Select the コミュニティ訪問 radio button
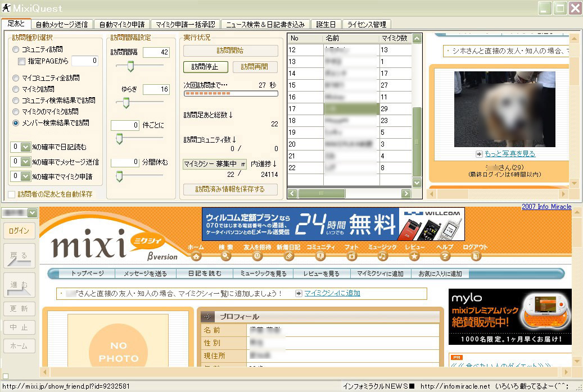Image resolution: width=583 pixels, height=392 pixels. (x=16, y=49)
